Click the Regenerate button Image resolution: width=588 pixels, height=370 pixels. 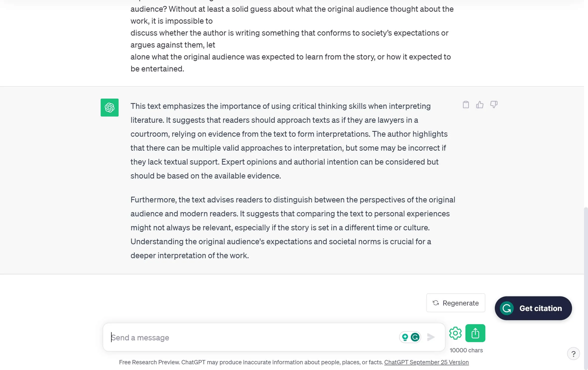[455, 303]
